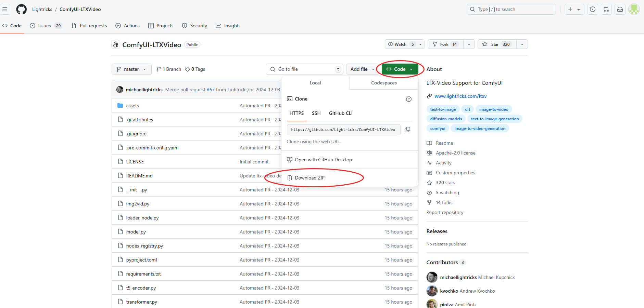Copy the clone URL to clipboard

[x=407, y=130]
